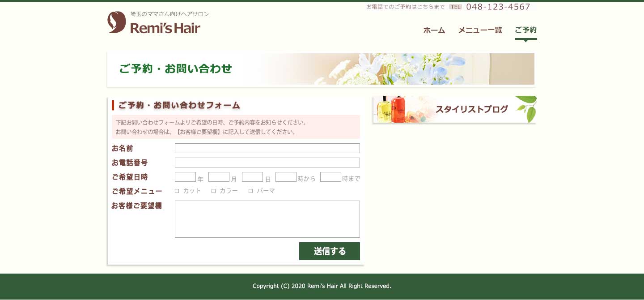The height and width of the screenshot is (300, 644).
Task: Check the カット menu checkbox
Action: point(177,191)
